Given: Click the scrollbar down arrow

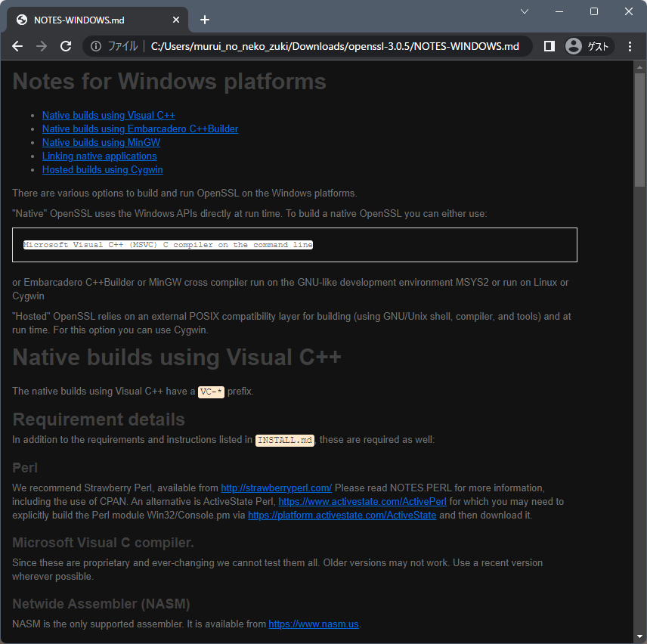Looking at the screenshot, I should (x=639, y=637).
